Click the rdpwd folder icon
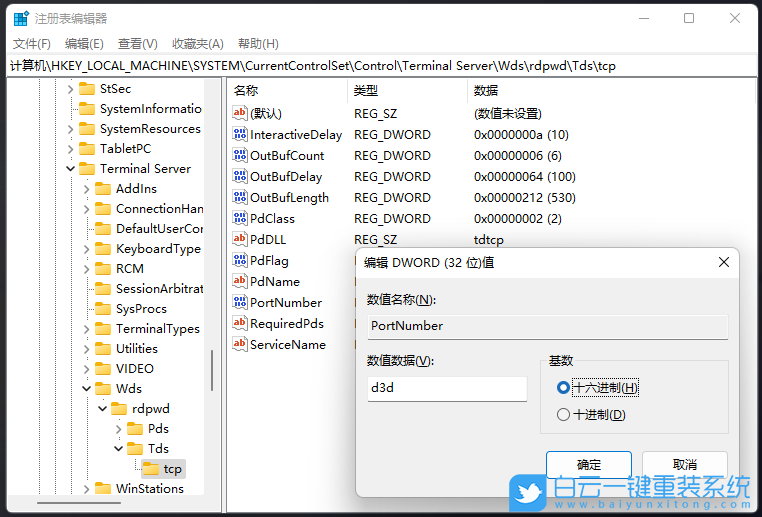The image size is (762, 517). coord(119,409)
